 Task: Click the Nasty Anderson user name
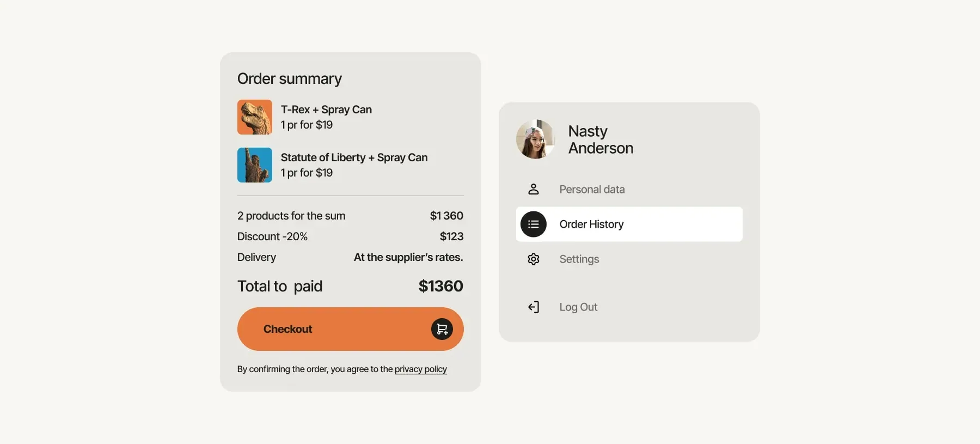[601, 139]
